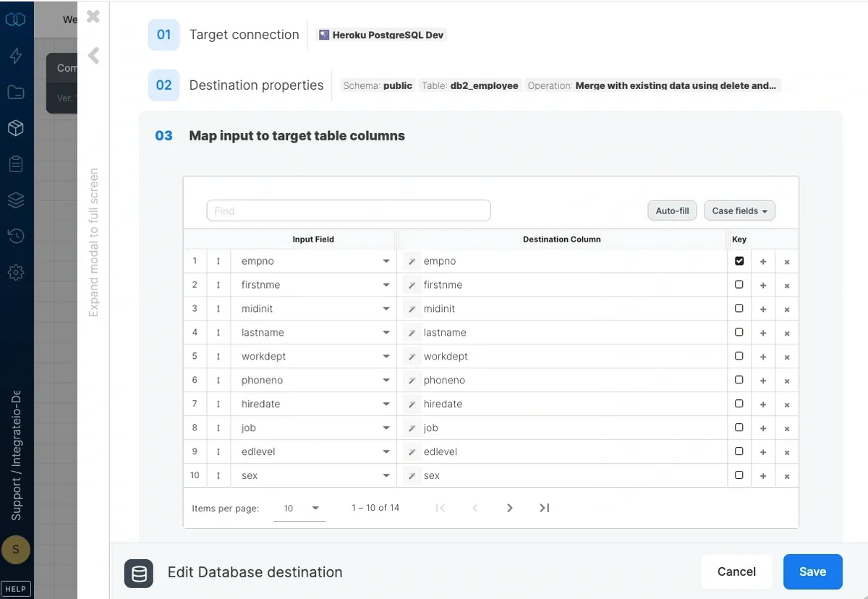This screenshot has height=599, width=868.
Task: Open the 02 Destination properties section
Action: click(x=256, y=85)
